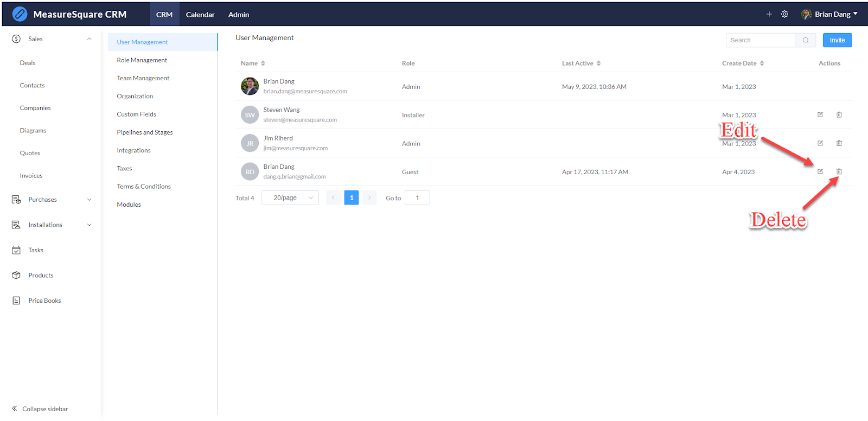This screenshot has height=421, width=868.
Task: Click the Go to page number field
Action: tap(417, 198)
